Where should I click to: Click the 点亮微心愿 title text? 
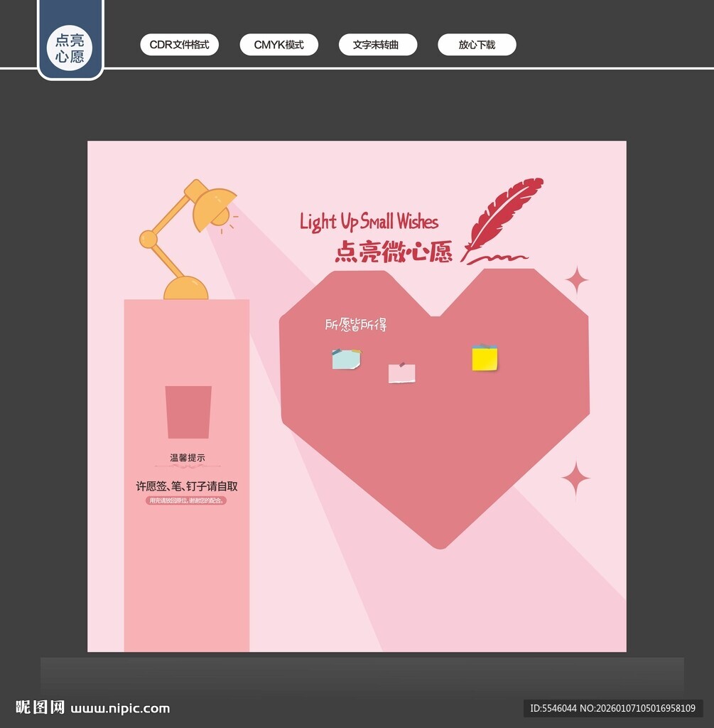394,252
